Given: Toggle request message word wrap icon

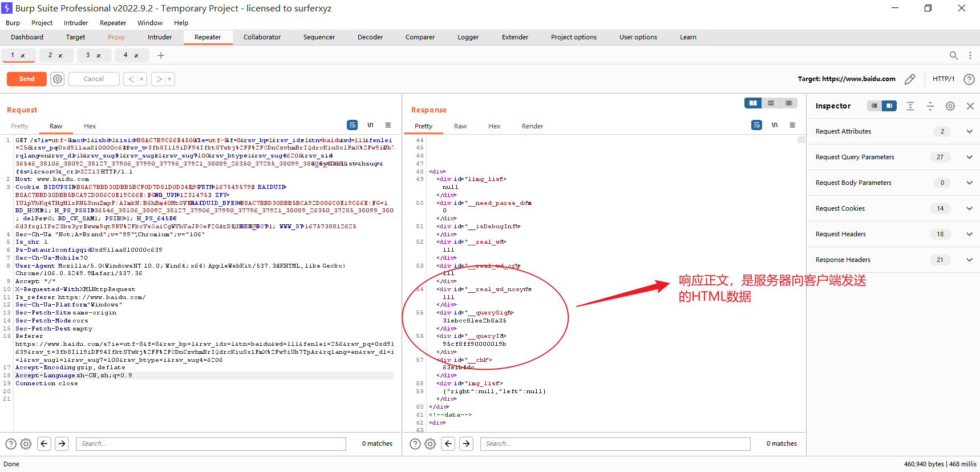Looking at the screenshot, I should point(352,125).
